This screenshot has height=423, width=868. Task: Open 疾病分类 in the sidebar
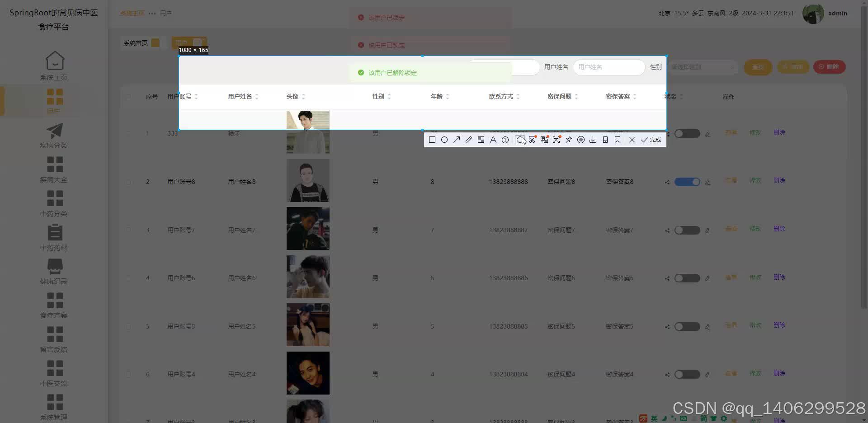(x=54, y=136)
